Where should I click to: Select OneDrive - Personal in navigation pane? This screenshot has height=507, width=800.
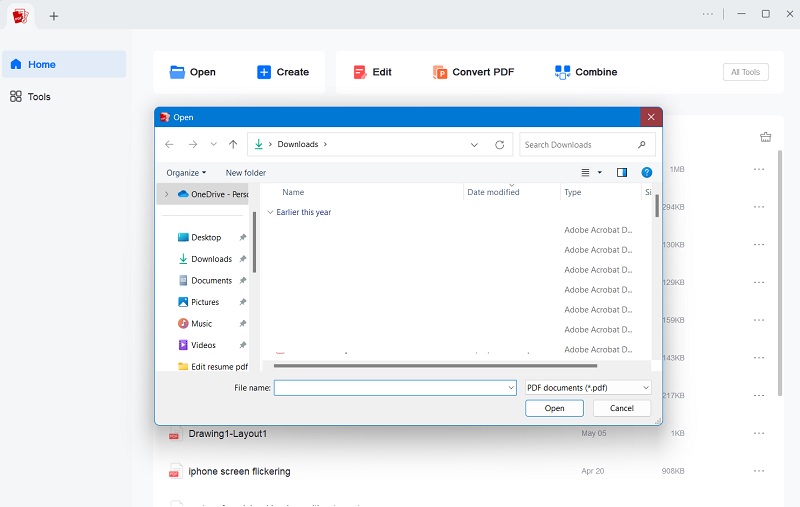[x=212, y=194]
